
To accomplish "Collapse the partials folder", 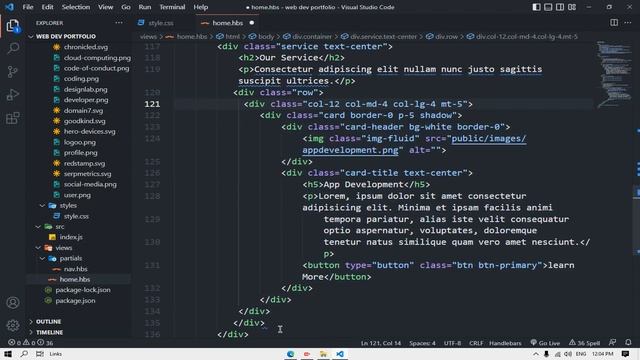I will 70,258.
